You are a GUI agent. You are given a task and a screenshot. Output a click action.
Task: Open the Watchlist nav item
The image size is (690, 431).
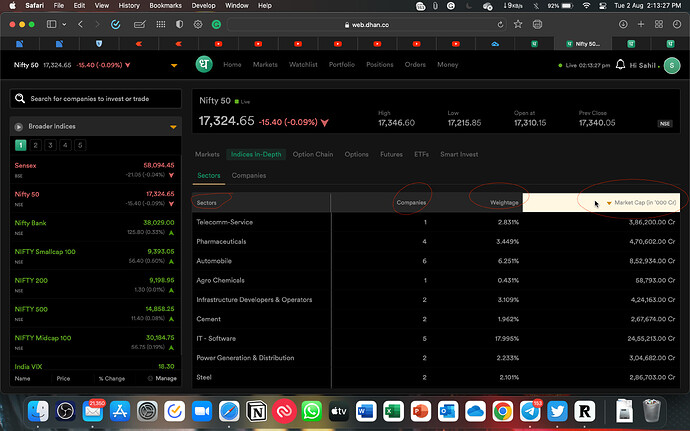click(303, 64)
